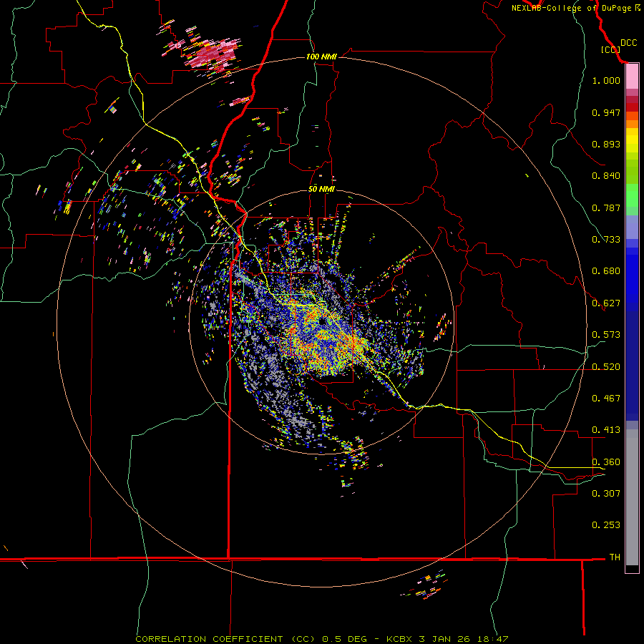Click the 50 NMI range ring label
The width and height of the screenshot is (644, 644).
pyautogui.click(x=321, y=190)
